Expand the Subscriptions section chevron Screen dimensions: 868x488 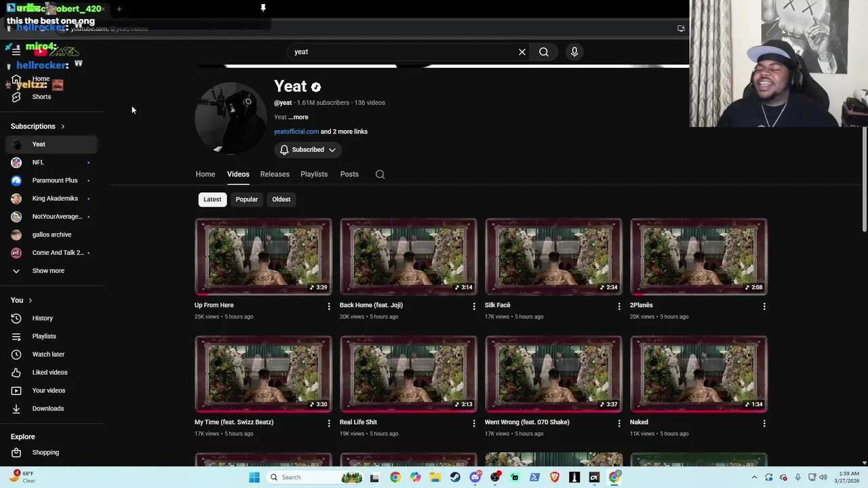tap(63, 126)
